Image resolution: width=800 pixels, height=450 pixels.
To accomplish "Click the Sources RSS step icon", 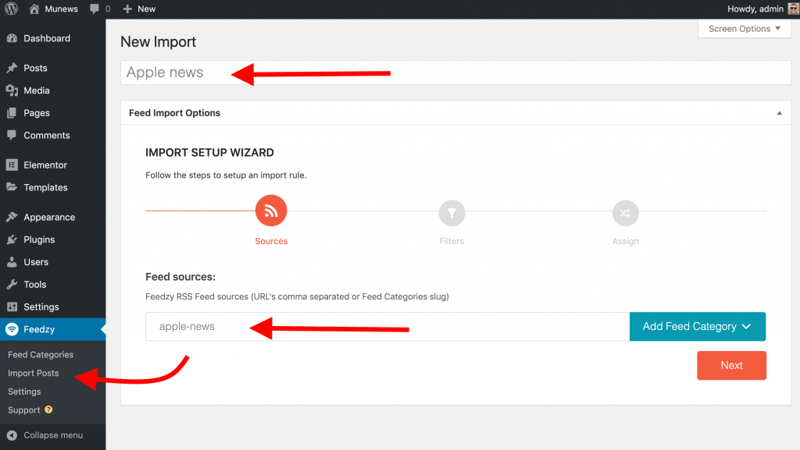I will 271,211.
